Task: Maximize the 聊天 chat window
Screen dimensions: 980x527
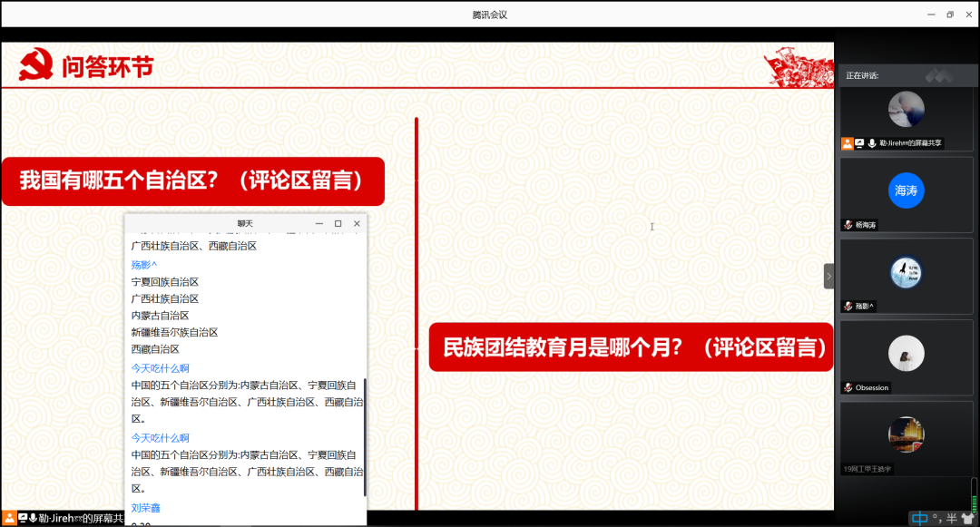Action: click(x=338, y=223)
